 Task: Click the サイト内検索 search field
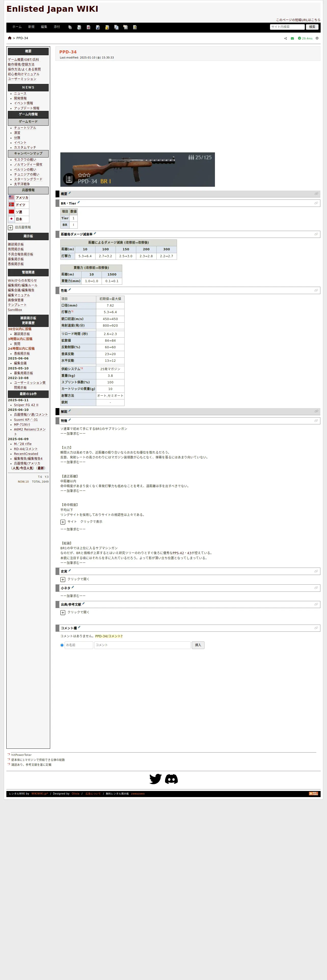(287, 27)
